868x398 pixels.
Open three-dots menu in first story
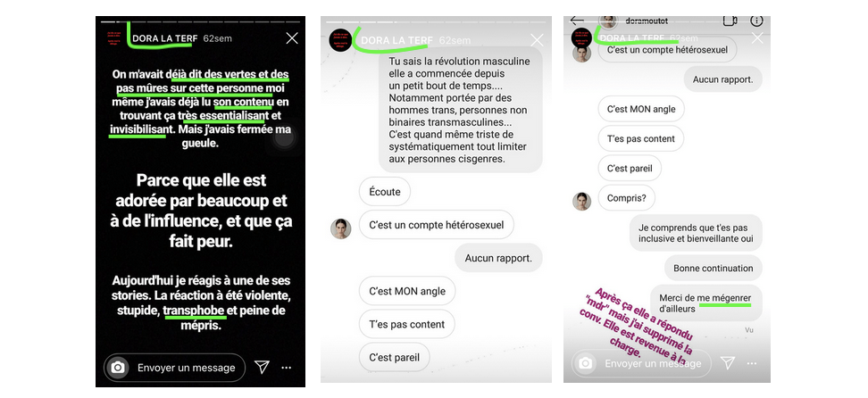(286, 368)
